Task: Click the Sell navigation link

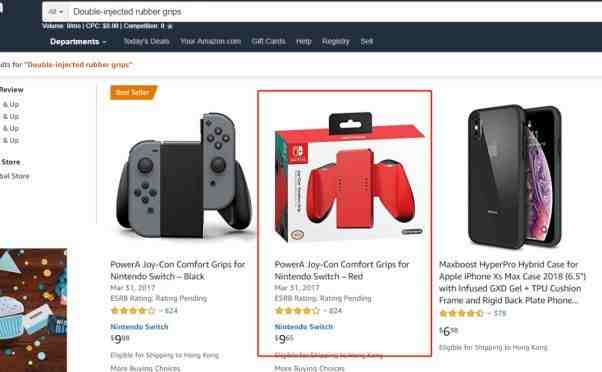Action: [367, 41]
